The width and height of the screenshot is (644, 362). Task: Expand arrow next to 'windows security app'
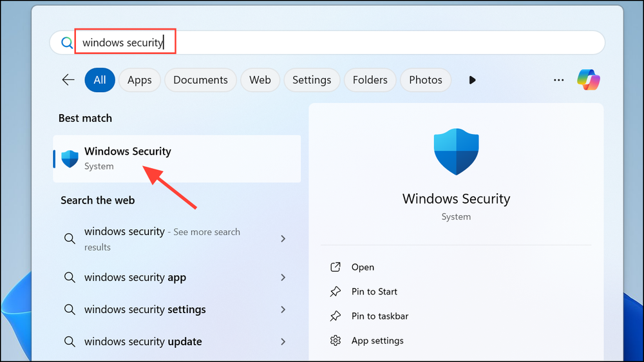pyautogui.click(x=283, y=278)
